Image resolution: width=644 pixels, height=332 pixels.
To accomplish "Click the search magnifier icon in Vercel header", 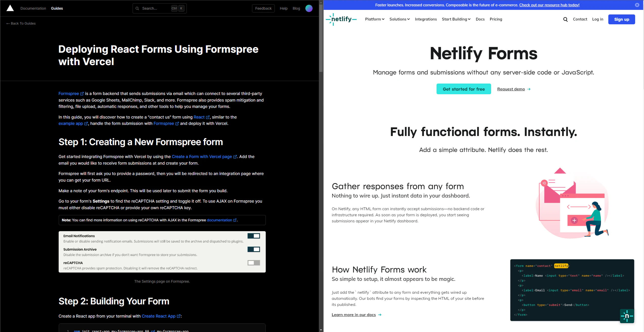I will [x=137, y=8].
